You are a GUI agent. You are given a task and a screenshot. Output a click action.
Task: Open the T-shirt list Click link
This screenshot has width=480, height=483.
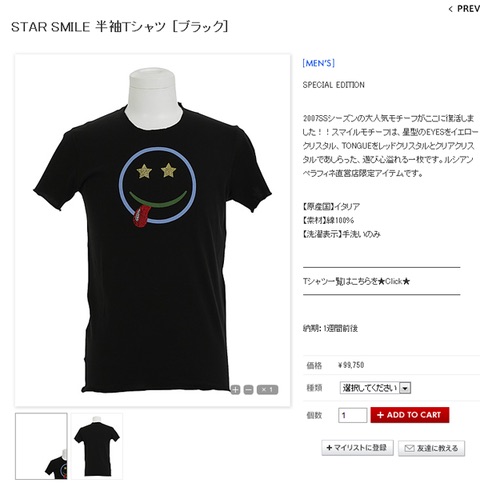click(356, 281)
